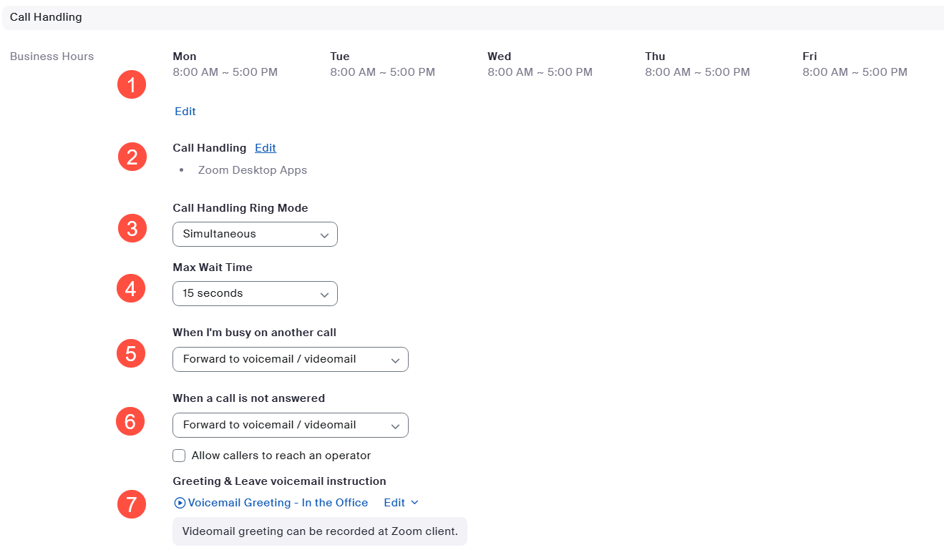Click red numbered badge 3
944x560 pixels.
(x=132, y=228)
